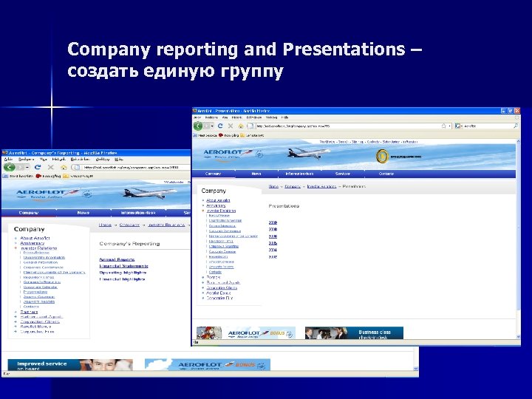Image resolution: width=532 pixels, height=399 pixels.
Task: Select Information desk tab in Company's Reporting window
Action: pos(138,213)
